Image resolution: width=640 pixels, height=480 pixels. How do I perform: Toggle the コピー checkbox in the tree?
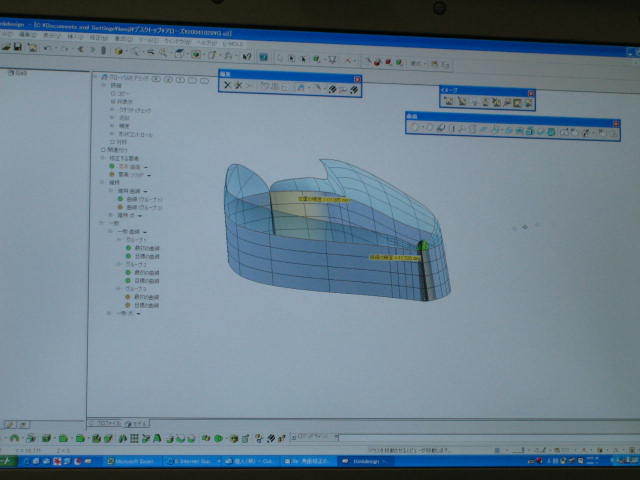(113, 93)
